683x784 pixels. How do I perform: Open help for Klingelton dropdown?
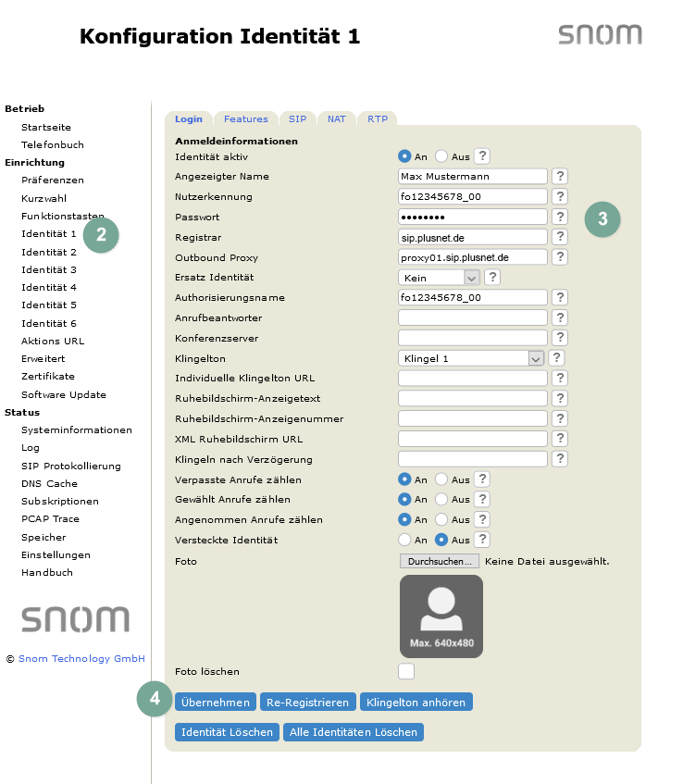[x=556, y=358]
